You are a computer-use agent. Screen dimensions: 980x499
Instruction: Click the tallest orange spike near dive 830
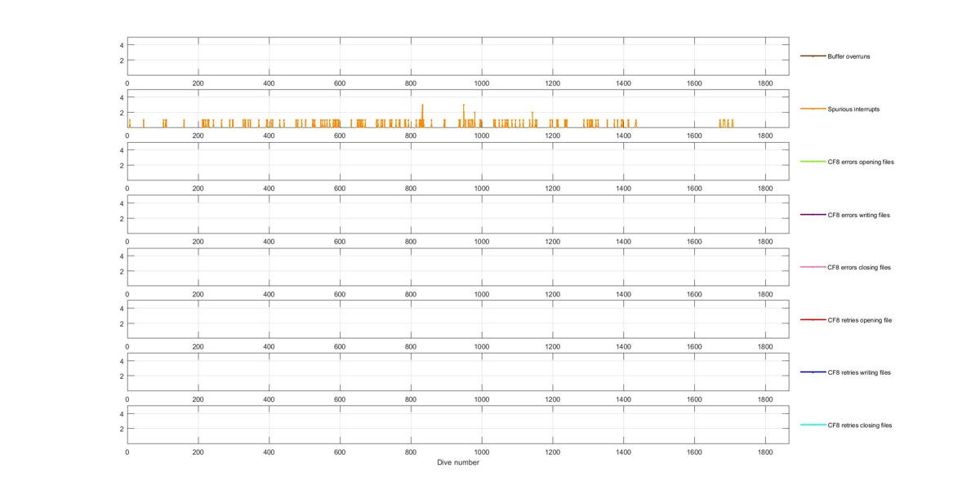(x=422, y=115)
